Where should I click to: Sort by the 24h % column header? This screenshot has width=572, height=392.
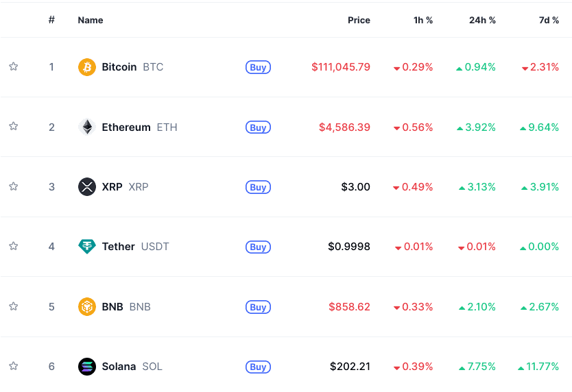[482, 20]
